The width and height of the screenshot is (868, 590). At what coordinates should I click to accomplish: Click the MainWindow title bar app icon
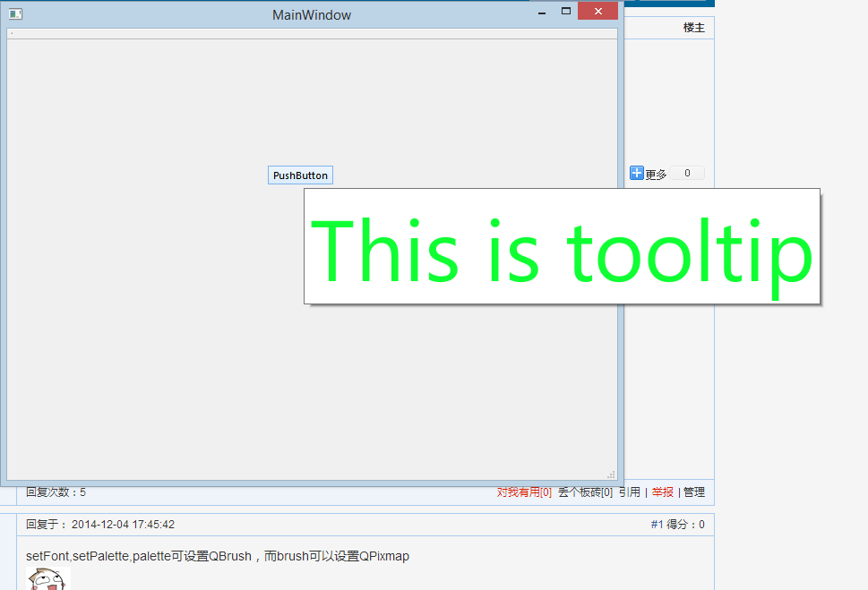coord(15,13)
